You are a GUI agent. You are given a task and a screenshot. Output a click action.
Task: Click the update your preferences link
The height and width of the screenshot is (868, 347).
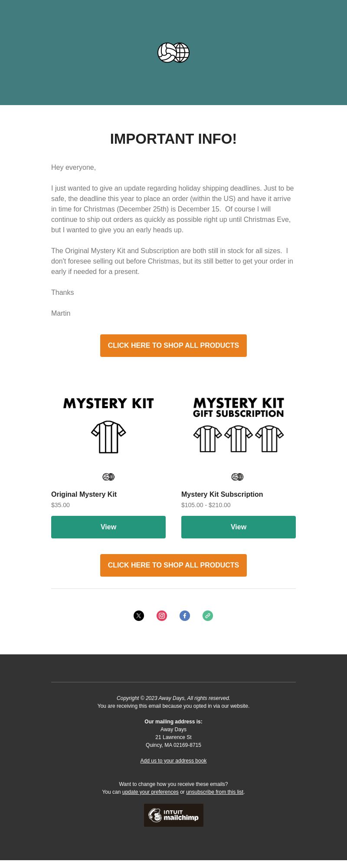coord(151,792)
